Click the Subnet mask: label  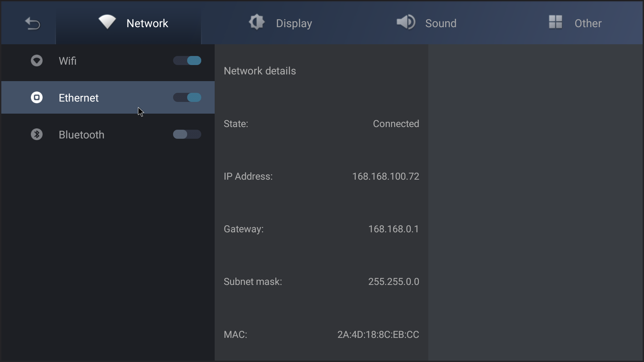click(x=253, y=282)
